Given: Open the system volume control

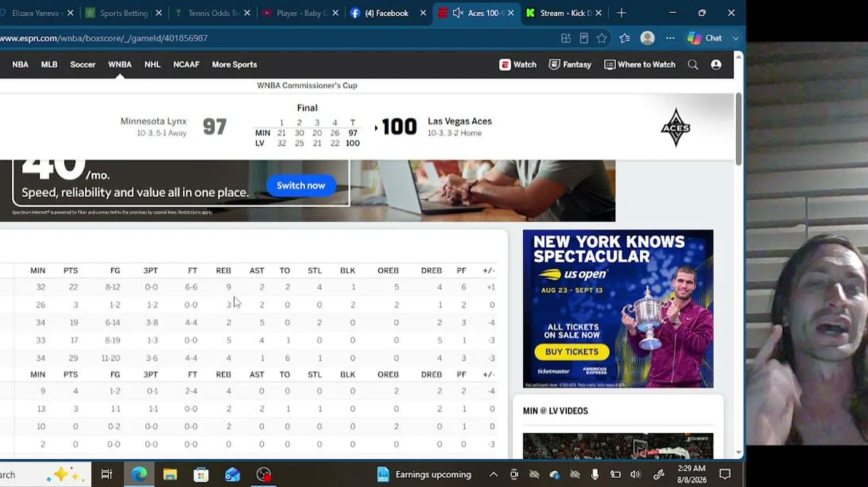Looking at the screenshot, I should [x=635, y=474].
